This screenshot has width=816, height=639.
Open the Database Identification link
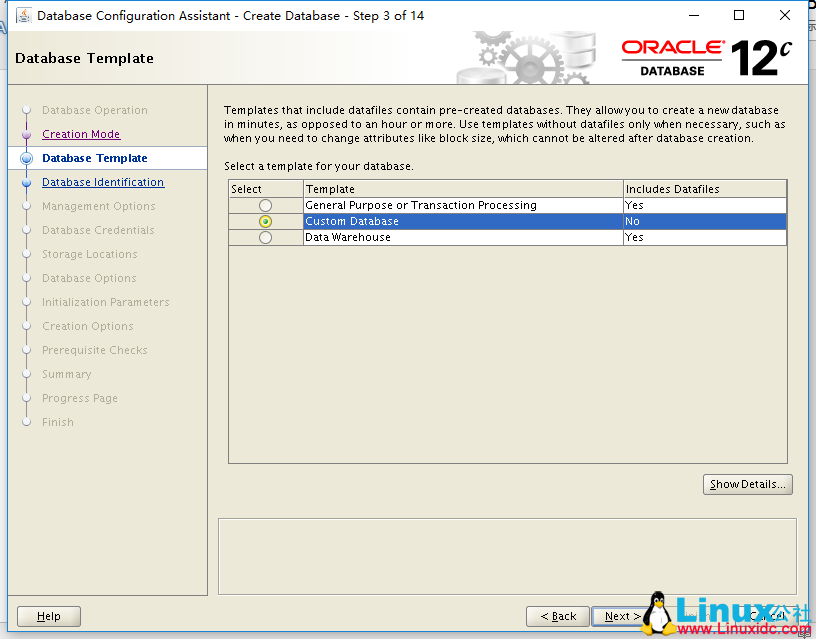[x=103, y=182]
